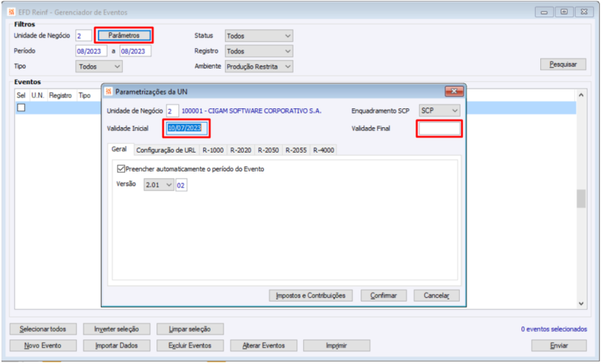Click the version suffix field 02
The height and width of the screenshot is (364, 602).
coord(181,185)
